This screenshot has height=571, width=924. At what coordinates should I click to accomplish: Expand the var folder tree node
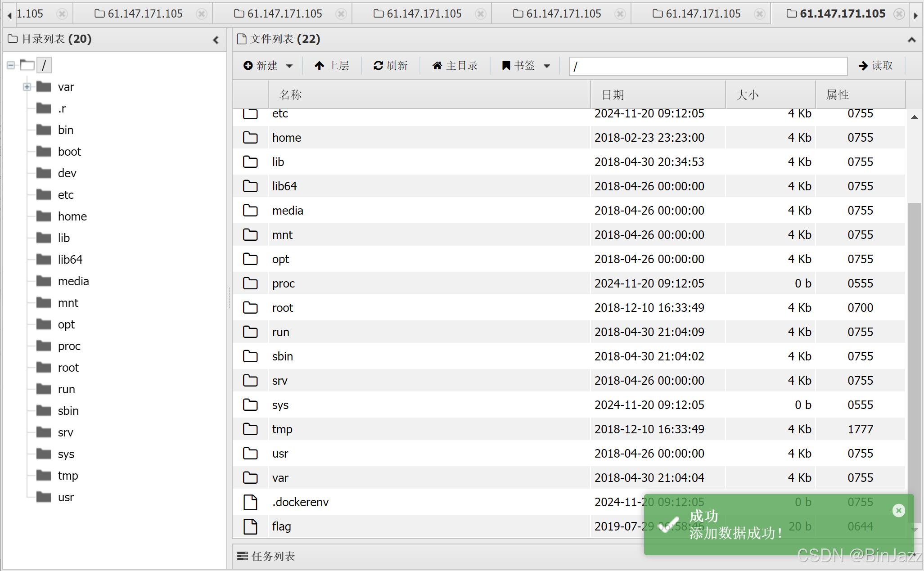pyautogui.click(x=27, y=87)
